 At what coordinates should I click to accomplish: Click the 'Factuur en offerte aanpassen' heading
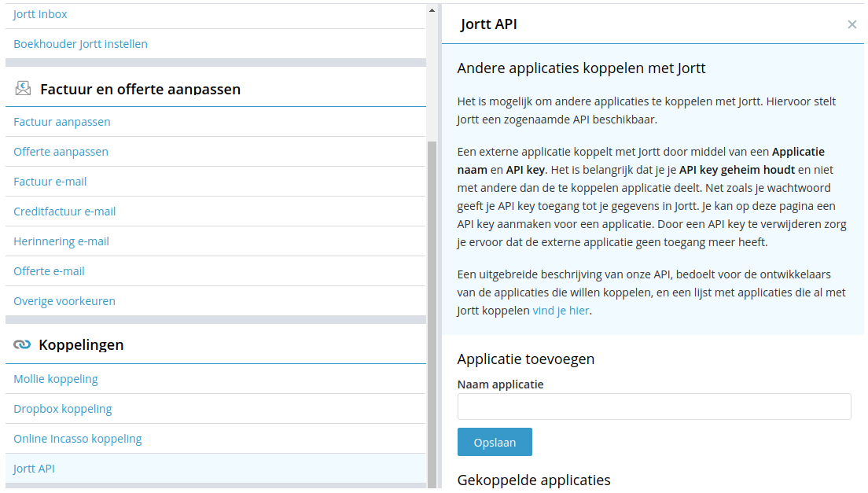(x=140, y=89)
